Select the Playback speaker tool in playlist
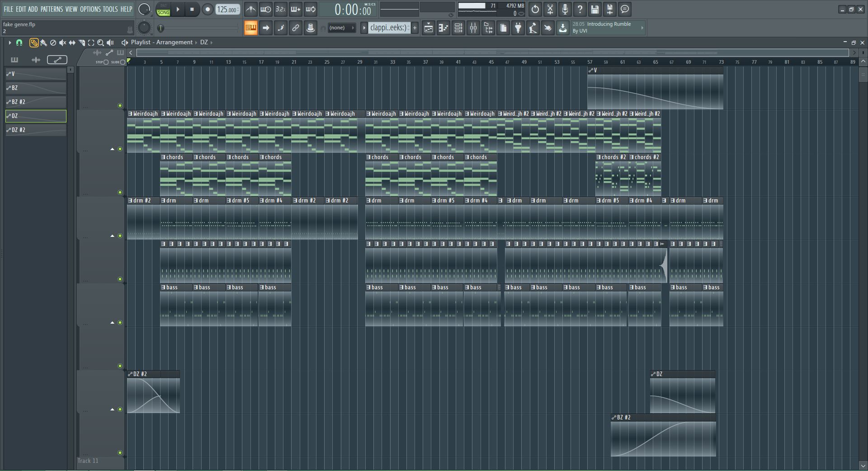Viewport: 868px width, 471px height. point(110,42)
